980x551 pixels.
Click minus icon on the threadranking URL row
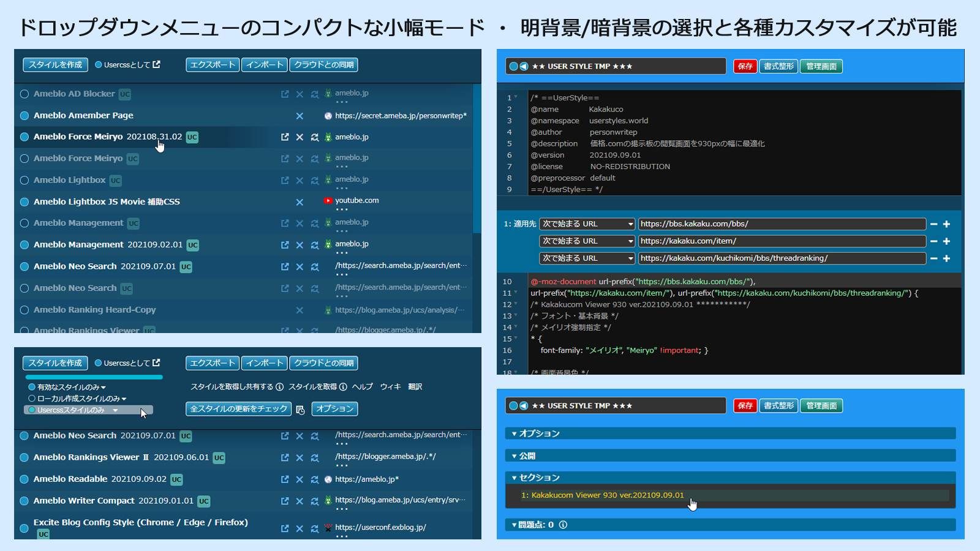933,258
